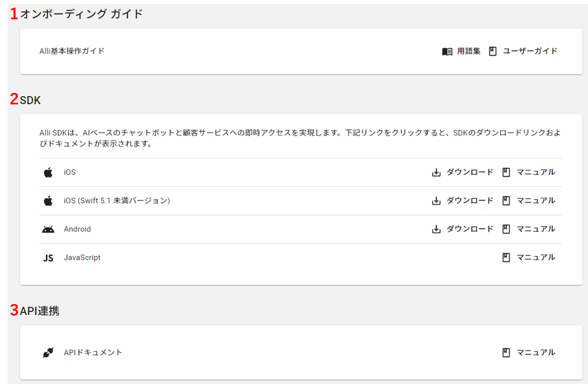
Task: Click the Alli SDK description paragraph
Action: point(300,138)
